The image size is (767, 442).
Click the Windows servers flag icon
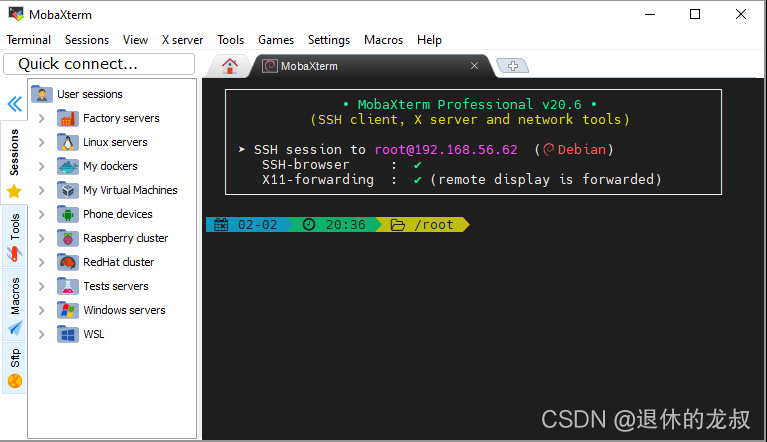click(68, 310)
